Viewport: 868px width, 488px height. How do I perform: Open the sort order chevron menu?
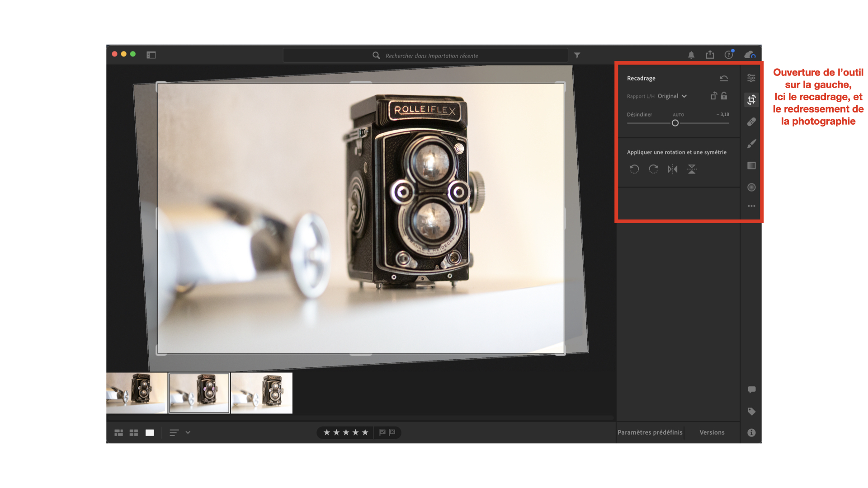tap(188, 432)
